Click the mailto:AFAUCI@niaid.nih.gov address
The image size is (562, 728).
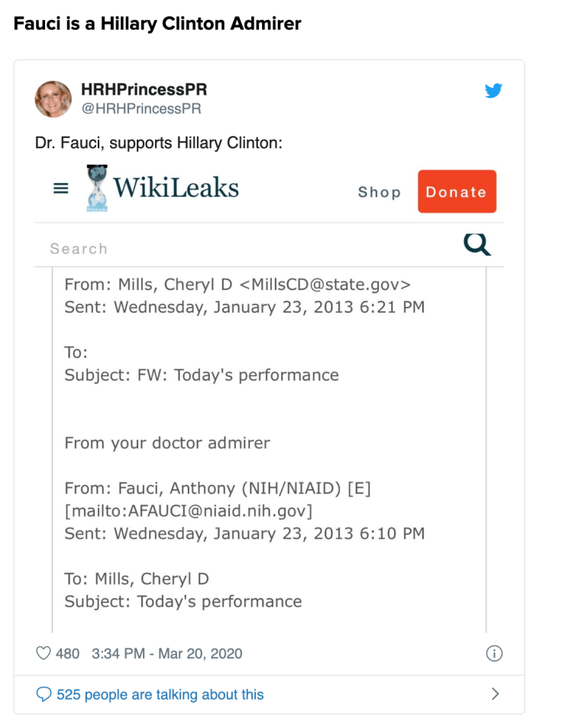pos(188,511)
